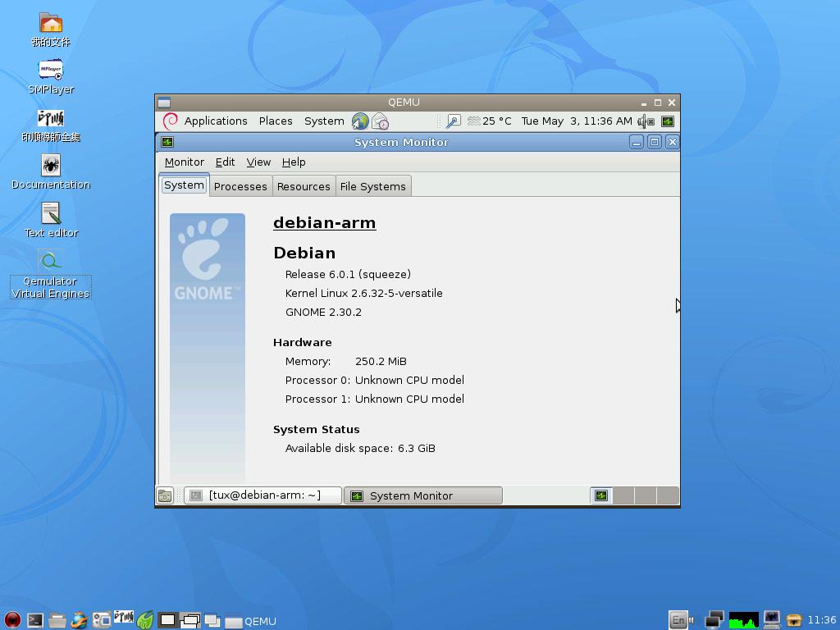Click the Processor 0 Unknown CPU model line

tap(374, 381)
